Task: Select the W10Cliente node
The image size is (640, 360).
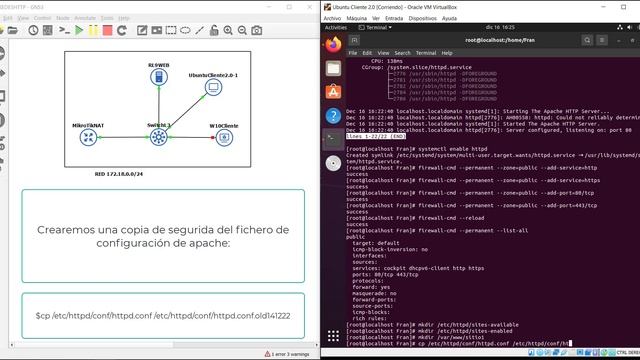Action: click(x=224, y=137)
